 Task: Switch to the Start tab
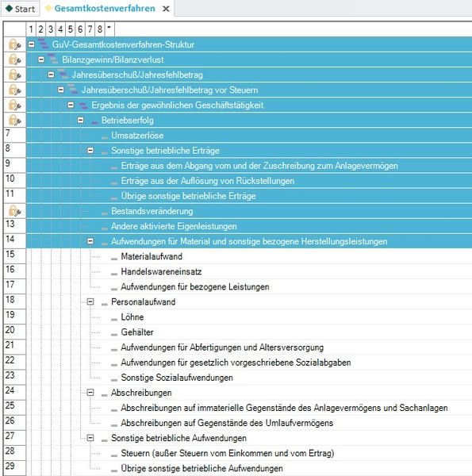(x=21, y=9)
